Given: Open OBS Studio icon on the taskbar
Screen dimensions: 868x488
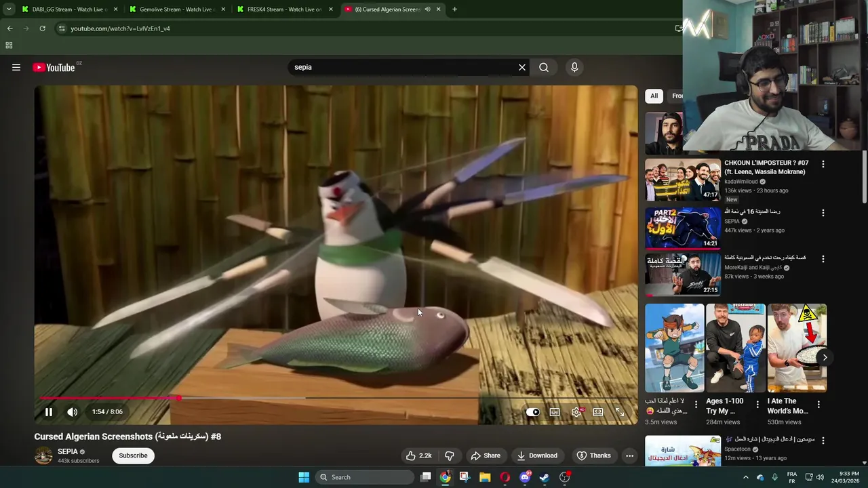Looking at the screenshot, I should tap(564, 477).
